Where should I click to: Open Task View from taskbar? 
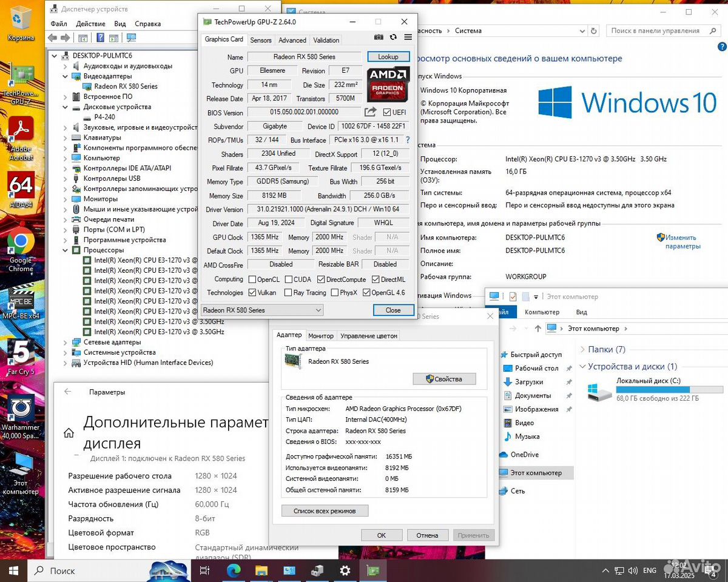(205, 570)
